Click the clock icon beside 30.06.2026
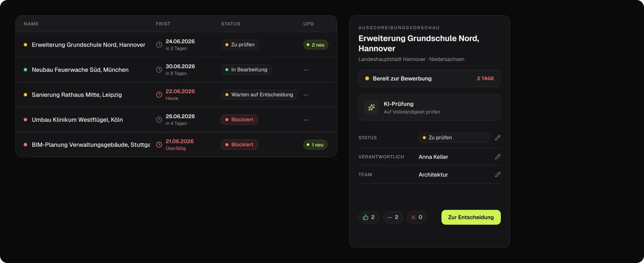 point(159,70)
